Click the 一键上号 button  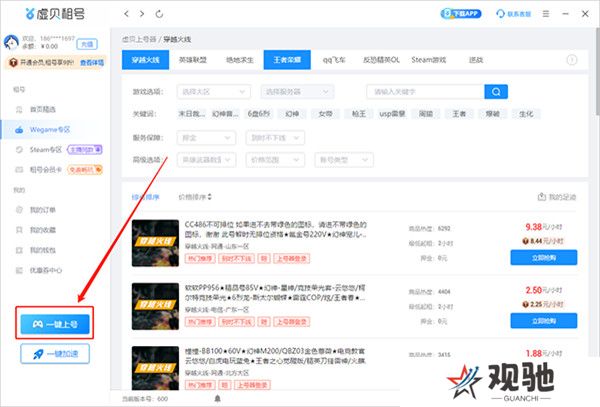point(55,324)
